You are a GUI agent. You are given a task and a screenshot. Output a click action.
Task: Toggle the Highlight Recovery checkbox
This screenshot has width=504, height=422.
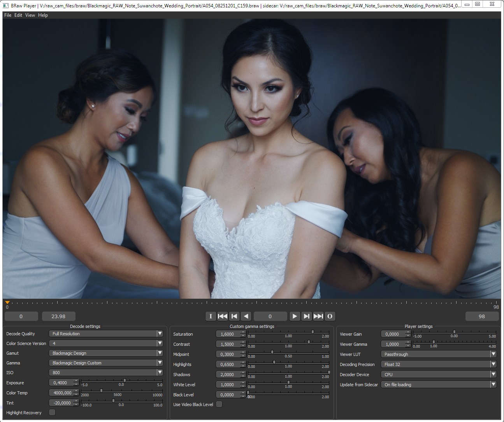click(52, 412)
